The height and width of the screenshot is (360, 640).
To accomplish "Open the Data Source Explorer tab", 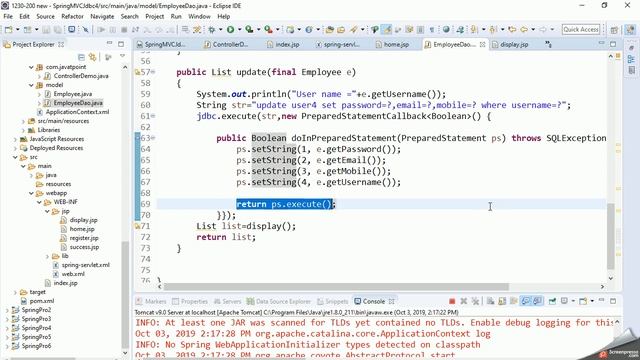I will click(279, 301).
